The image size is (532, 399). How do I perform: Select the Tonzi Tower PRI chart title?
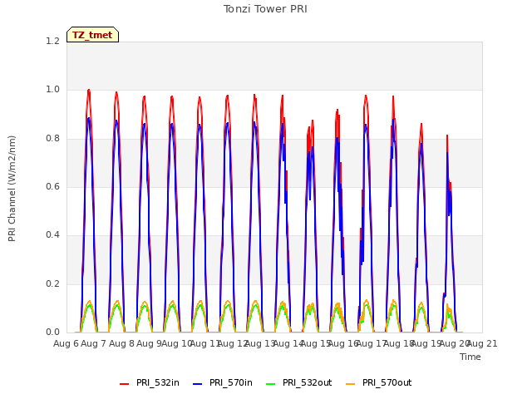(265, 9)
